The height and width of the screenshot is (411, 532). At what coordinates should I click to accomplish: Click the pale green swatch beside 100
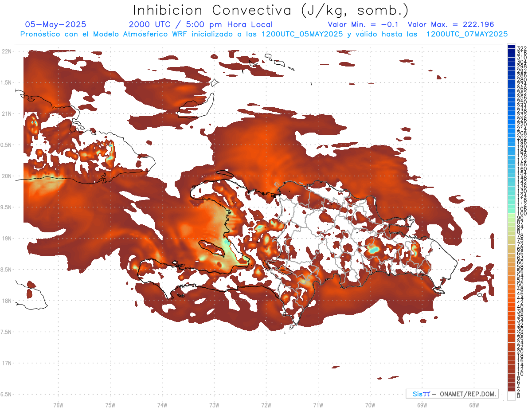click(511, 216)
